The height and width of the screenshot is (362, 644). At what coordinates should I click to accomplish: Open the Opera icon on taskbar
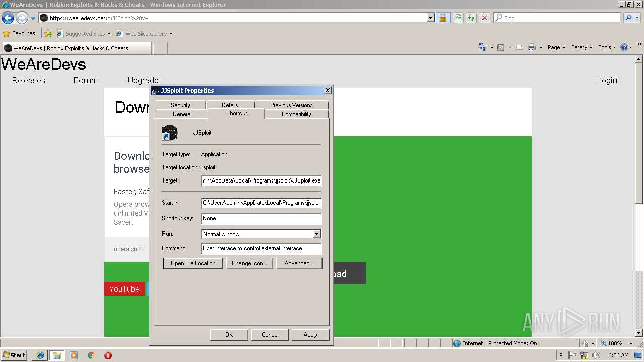click(108, 355)
